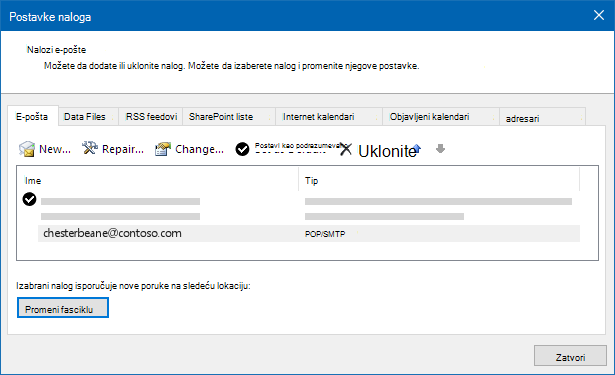The image size is (615, 375).
Task: Click the Set as default checkmark icon
Action: point(242,149)
